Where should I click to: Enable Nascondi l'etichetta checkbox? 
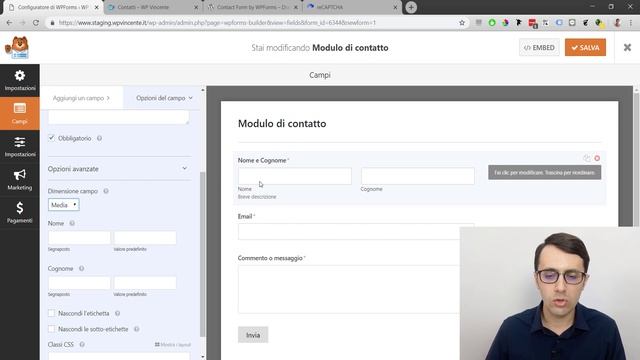tap(51, 313)
